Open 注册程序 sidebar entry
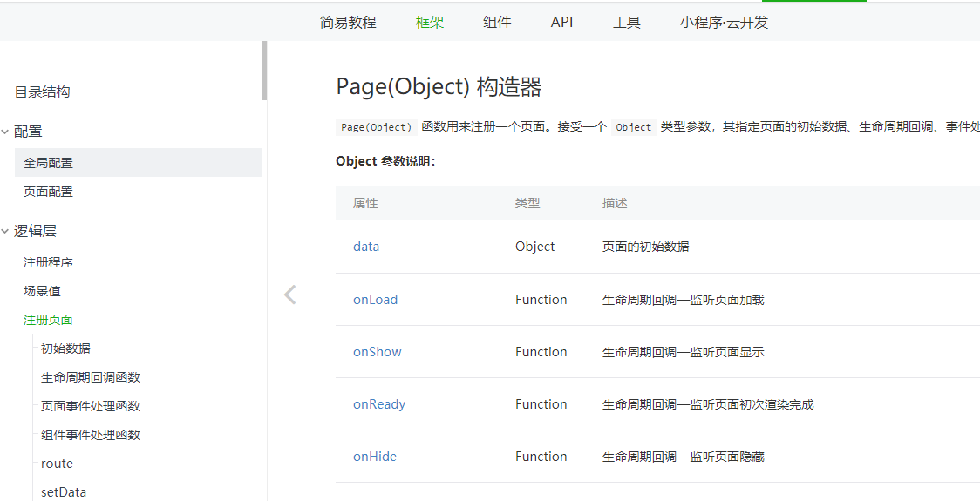The width and height of the screenshot is (980, 501). tap(49, 262)
